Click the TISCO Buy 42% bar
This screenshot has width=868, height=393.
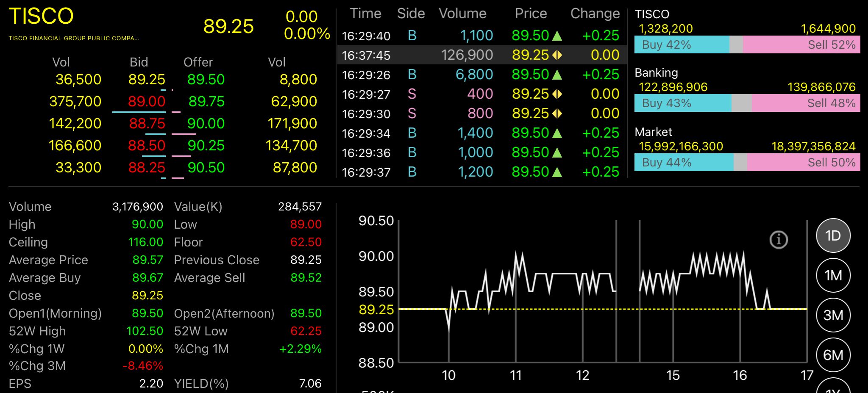pos(682,44)
